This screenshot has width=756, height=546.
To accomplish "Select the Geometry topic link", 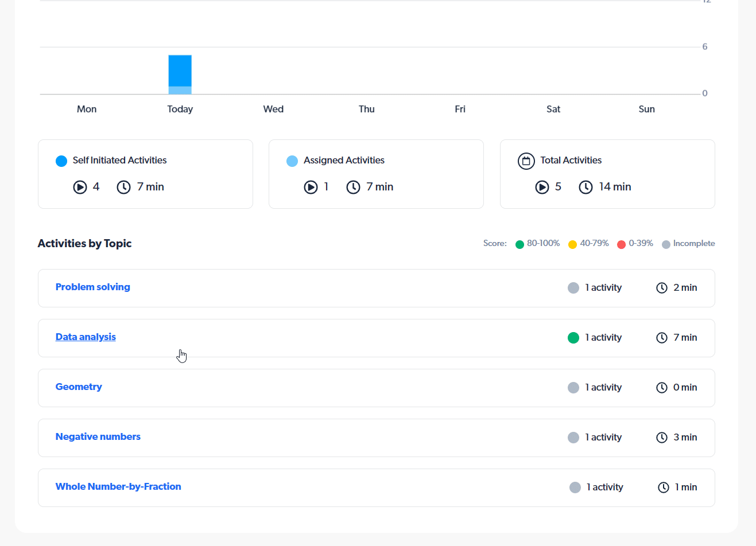I will [79, 387].
